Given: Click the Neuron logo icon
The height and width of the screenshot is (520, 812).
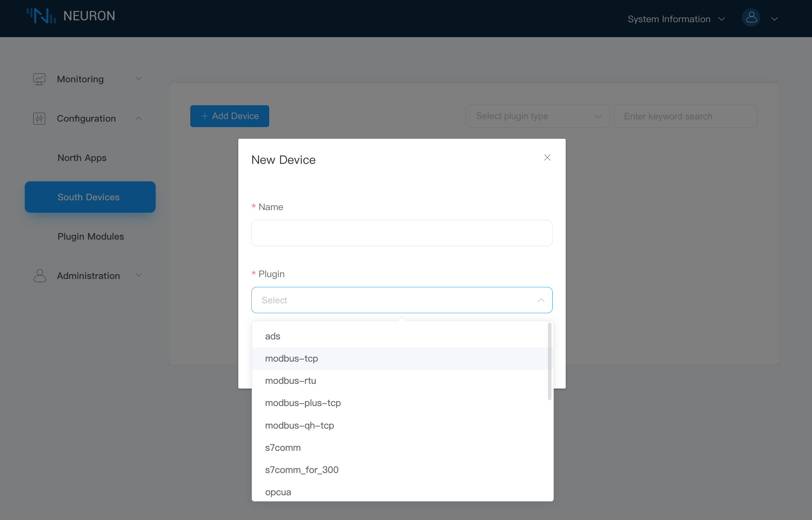Looking at the screenshot, I should (x=41, y=16).
